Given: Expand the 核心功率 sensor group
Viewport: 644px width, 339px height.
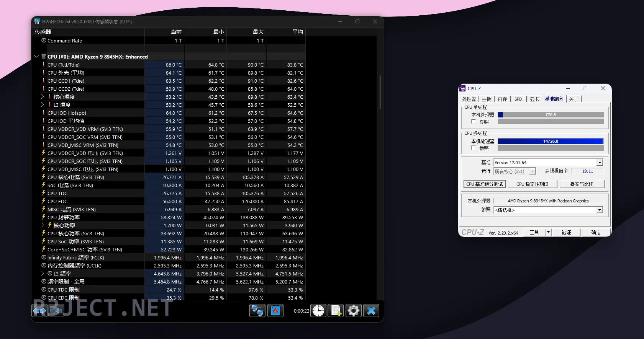Looking at the screenshot, I should (x=43, y=225).
